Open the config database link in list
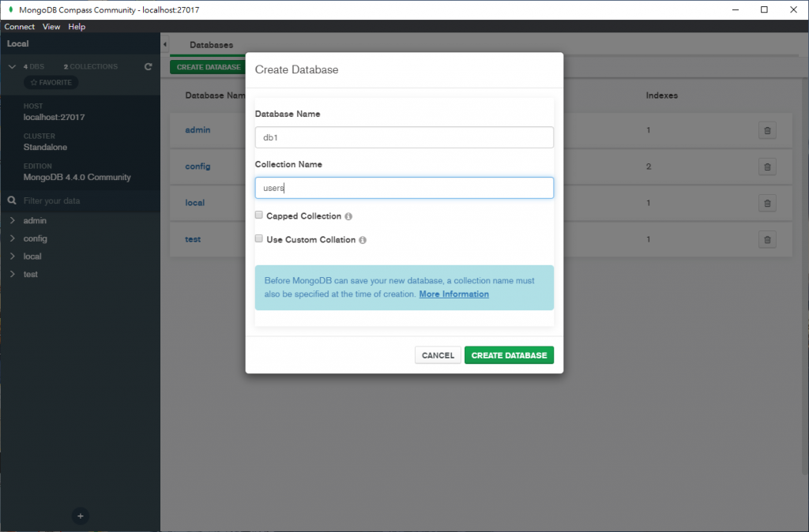The image size is (809, 532). tap(198, 167)
